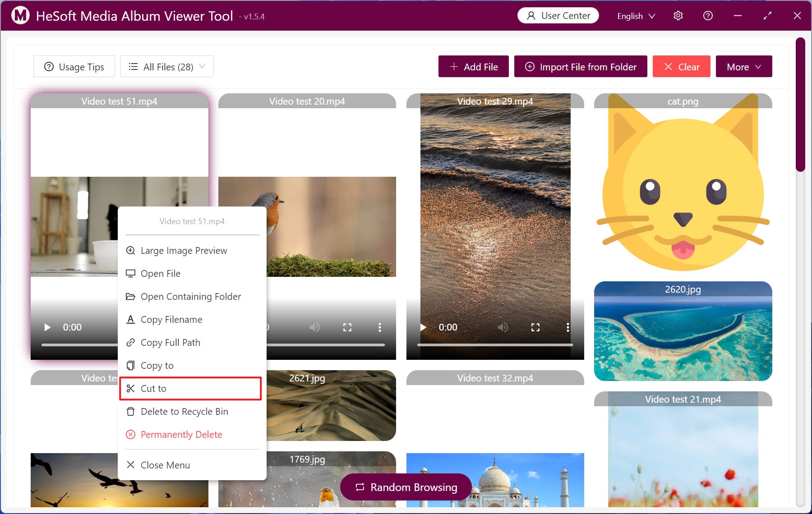The height and width of the screenshot is (514, 812).
Task: Open Usage Tips
Action: tap(74, 67)
